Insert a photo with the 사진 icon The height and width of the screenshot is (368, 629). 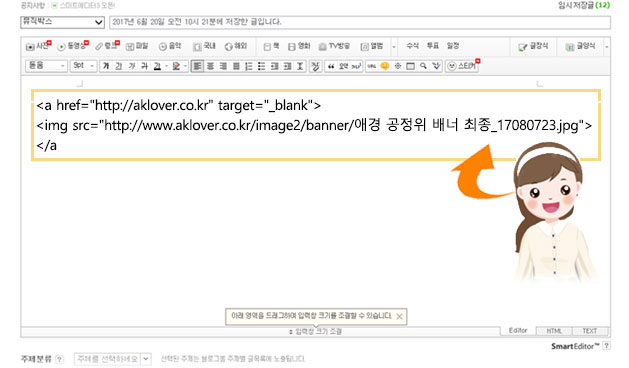[x=38, y=46]
